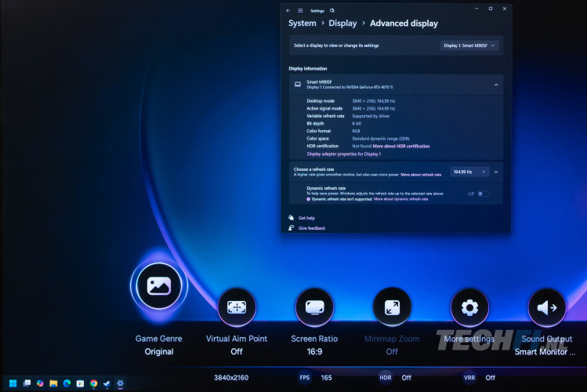Open the Windows Start menu

[x=13, y=383]
